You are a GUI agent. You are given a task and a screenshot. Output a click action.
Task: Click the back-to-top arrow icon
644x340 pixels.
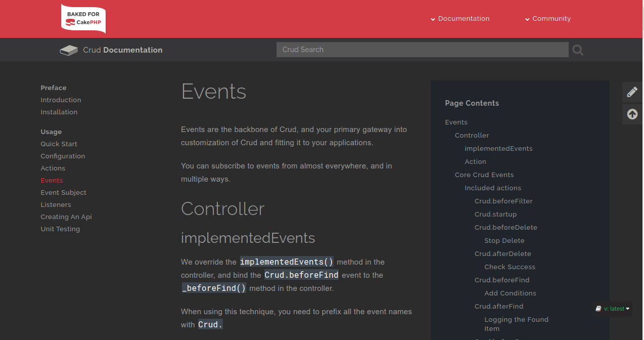click(x=632, y=114)
